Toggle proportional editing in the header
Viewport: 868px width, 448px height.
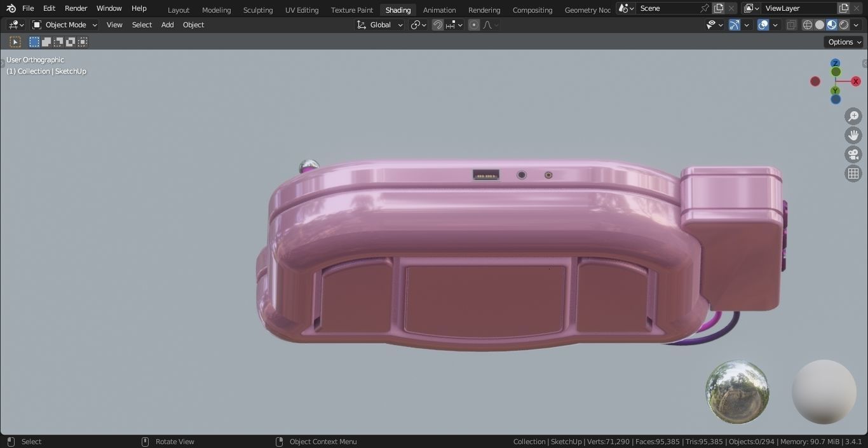pyautogui.click(x=473, y=25)
